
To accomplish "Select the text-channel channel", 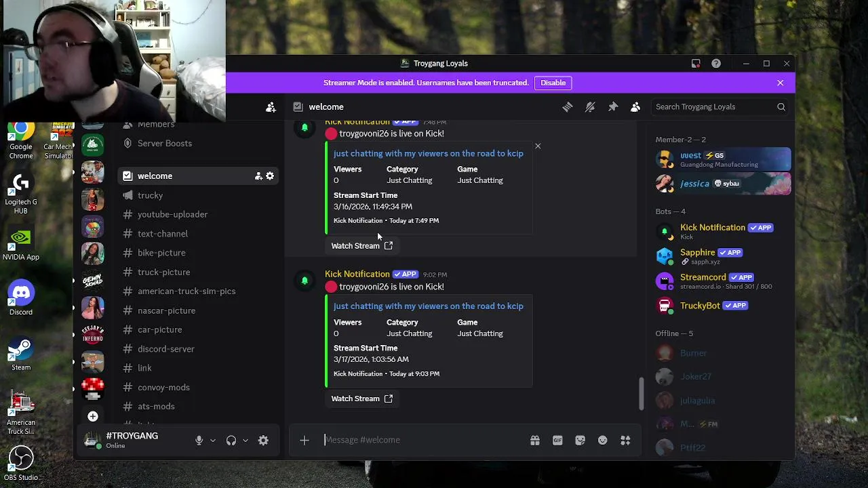I will coord(197,234).
